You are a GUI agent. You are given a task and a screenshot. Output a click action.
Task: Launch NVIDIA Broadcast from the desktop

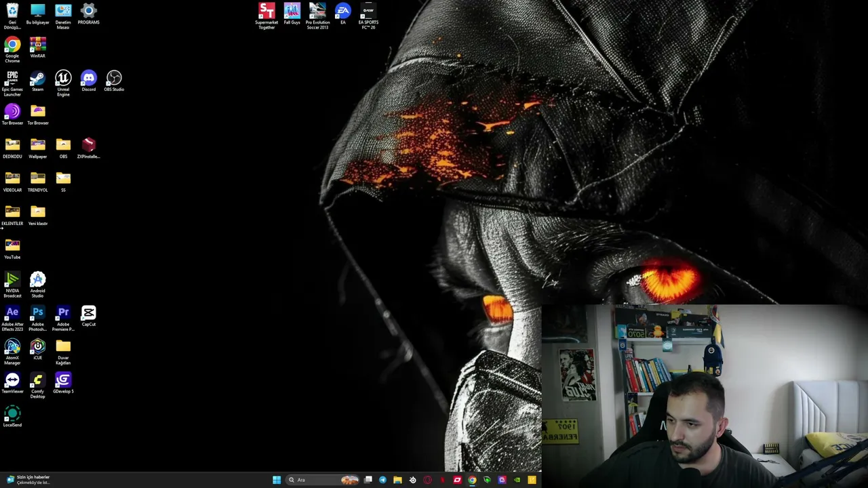click(12, 285)
